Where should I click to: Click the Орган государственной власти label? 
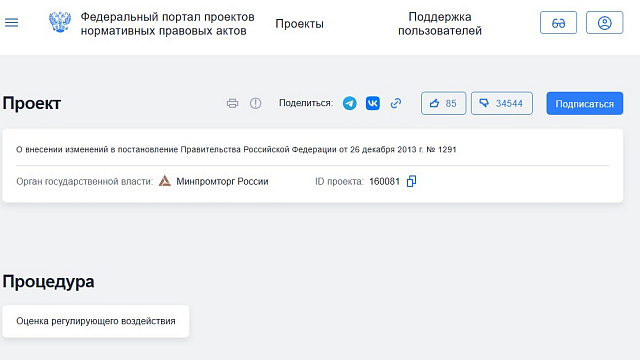(84, 182)
